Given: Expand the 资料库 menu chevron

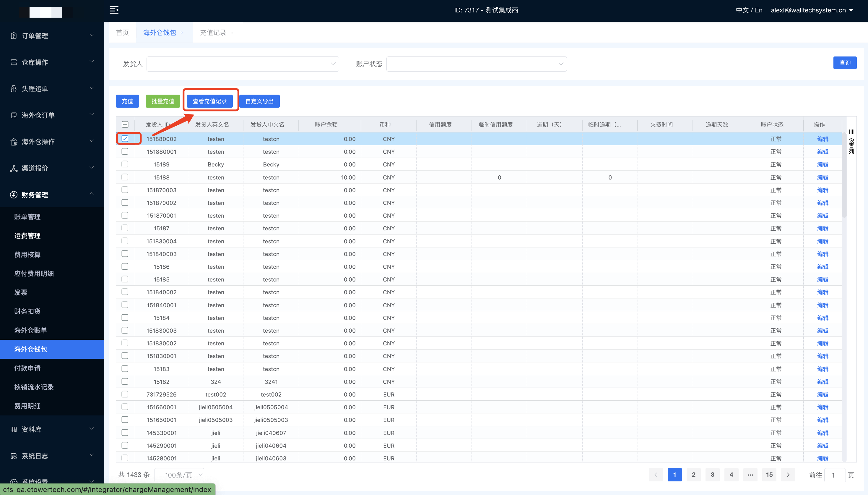Looking at the screenshot, I should click(92, 428).
